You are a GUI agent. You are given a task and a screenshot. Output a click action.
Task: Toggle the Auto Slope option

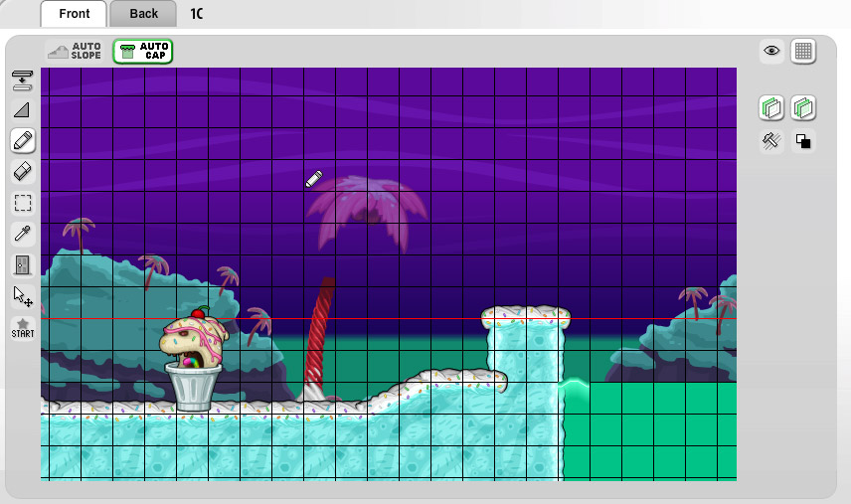click(76, 51)
